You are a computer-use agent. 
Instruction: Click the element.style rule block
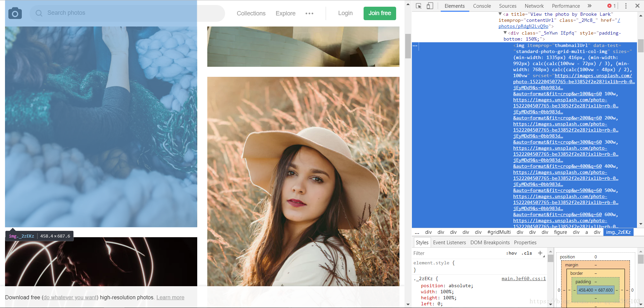point(480,266)
